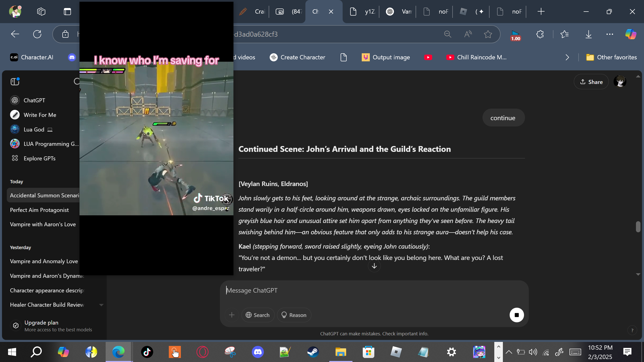Image resolution: width=644 pixels, height=362 pixels.
Task: Open Vampire with Aaron's Love chat
Action: click(43, 224)
